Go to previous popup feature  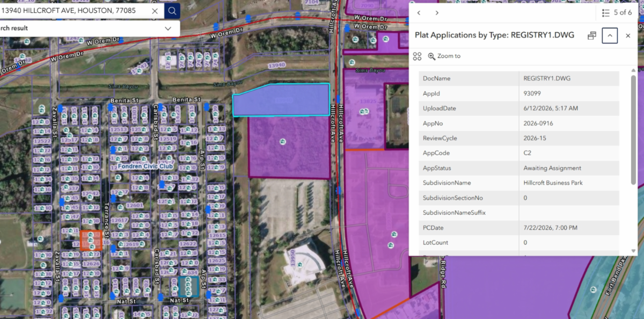pos(419,13)
